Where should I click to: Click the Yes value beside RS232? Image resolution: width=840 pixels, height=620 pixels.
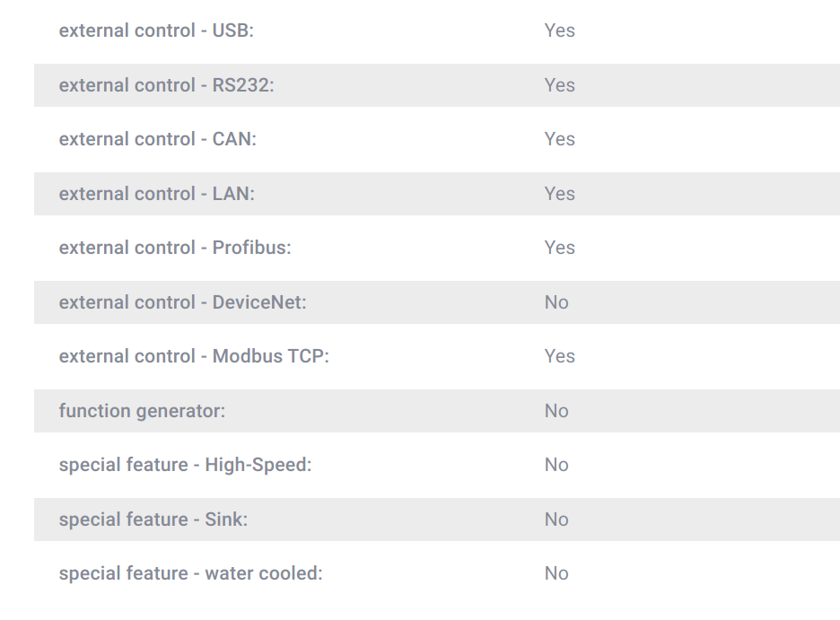(x=559, y=85)
